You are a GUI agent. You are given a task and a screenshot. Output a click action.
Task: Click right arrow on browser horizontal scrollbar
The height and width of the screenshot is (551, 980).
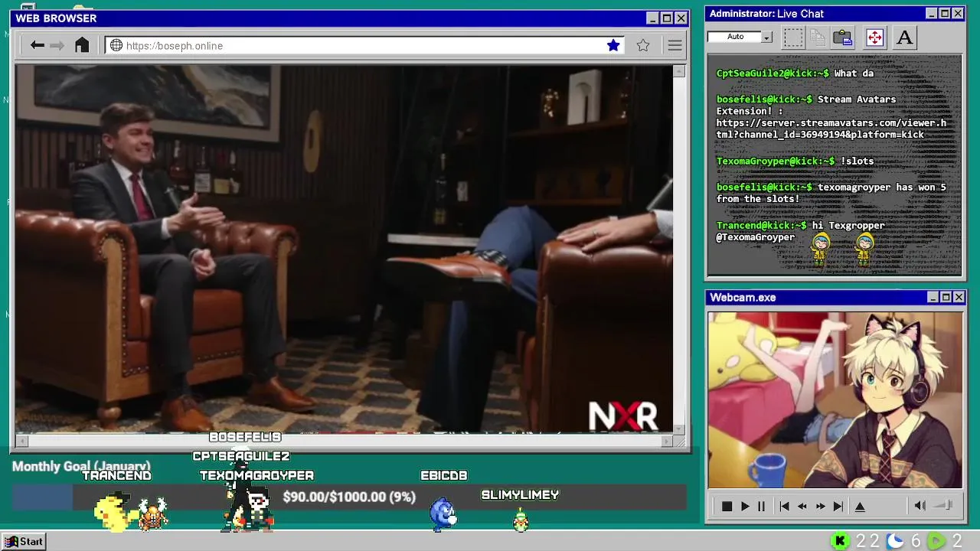667,441
